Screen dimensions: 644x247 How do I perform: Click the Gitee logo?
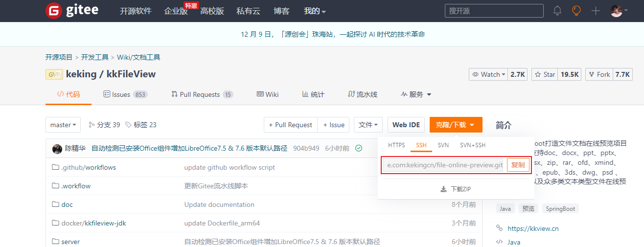(x=72, y=10)
